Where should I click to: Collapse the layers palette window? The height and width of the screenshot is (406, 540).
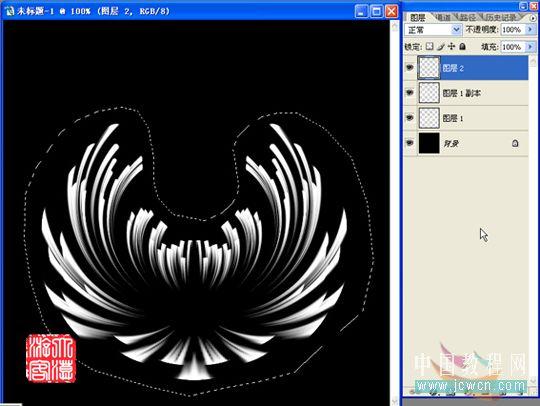pyautogui.click(x=523, y=6)
